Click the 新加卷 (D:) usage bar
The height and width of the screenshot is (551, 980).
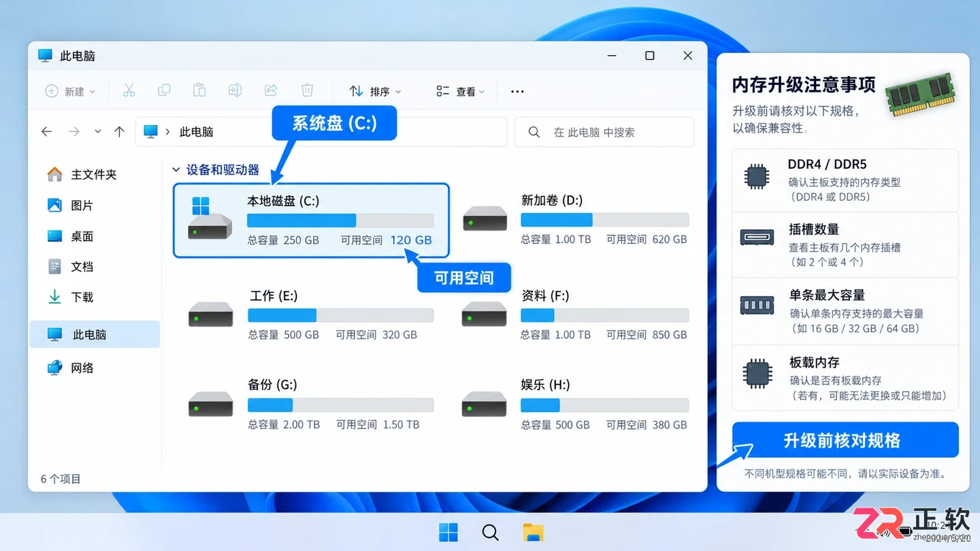605,220
